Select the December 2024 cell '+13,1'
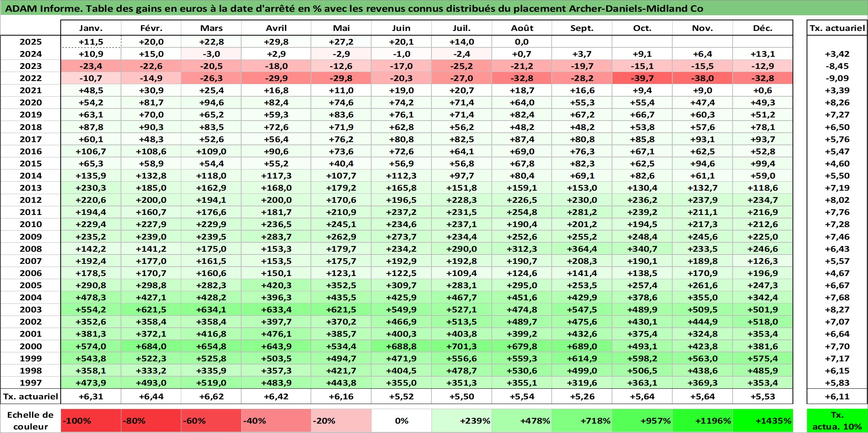The image size is (868, 433). click(x=763, y=54)
